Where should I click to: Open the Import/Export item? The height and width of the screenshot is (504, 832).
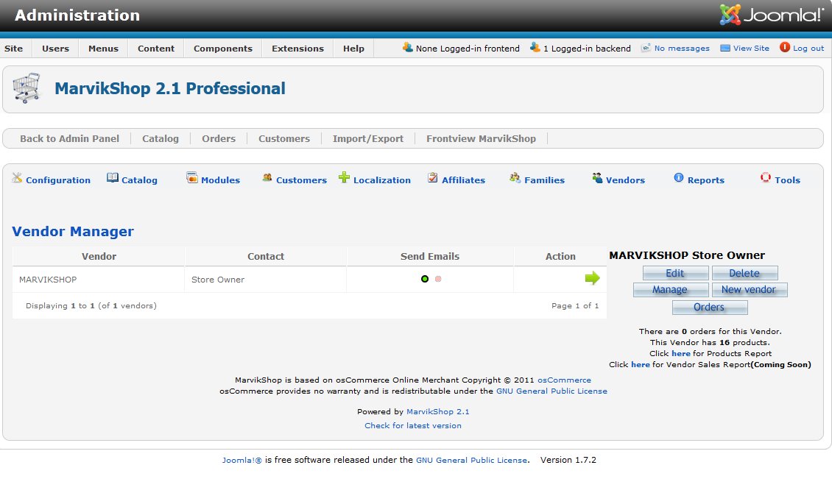(367, 138)
